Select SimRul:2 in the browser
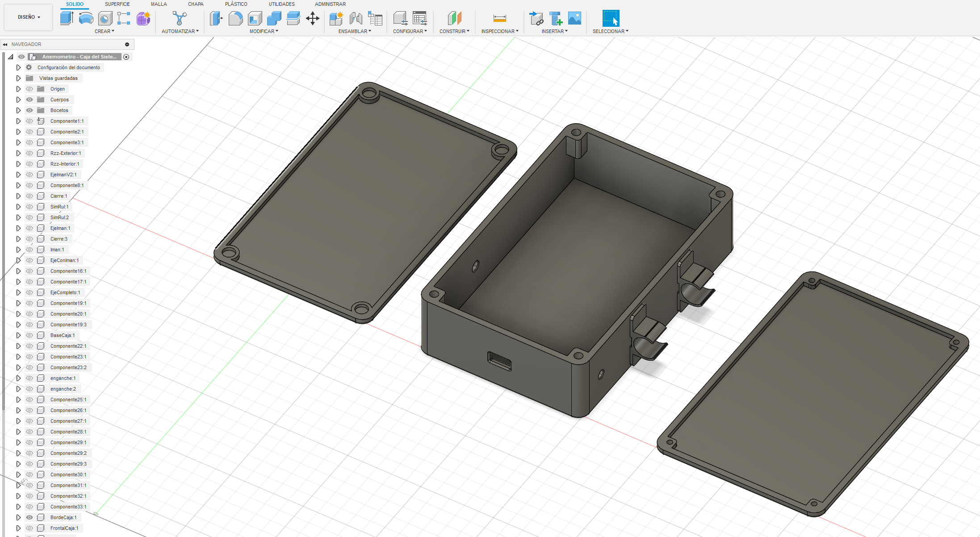Image resolution: width=980 pixels, height=537 pixels. point(59,217)
